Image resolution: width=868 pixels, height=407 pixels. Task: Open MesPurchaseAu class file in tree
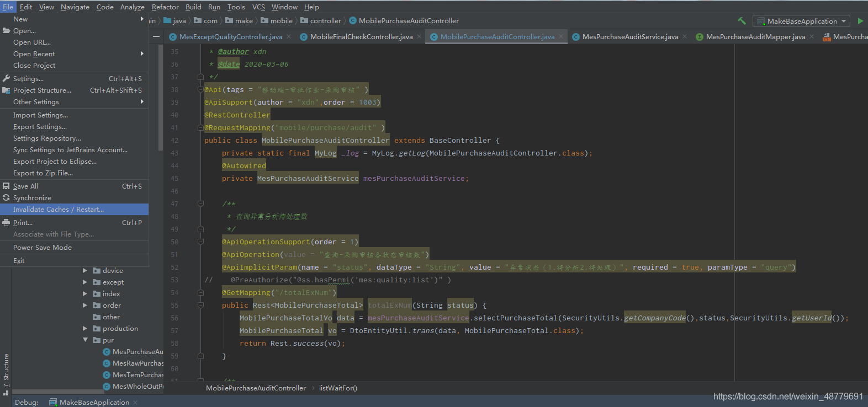133,351
